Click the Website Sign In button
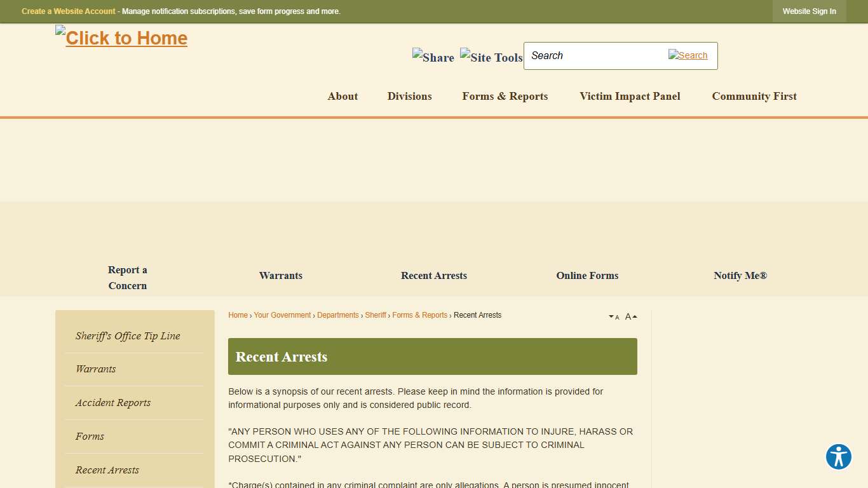Image resolution: width=868 pixels, height=488 pixels. 809,11
